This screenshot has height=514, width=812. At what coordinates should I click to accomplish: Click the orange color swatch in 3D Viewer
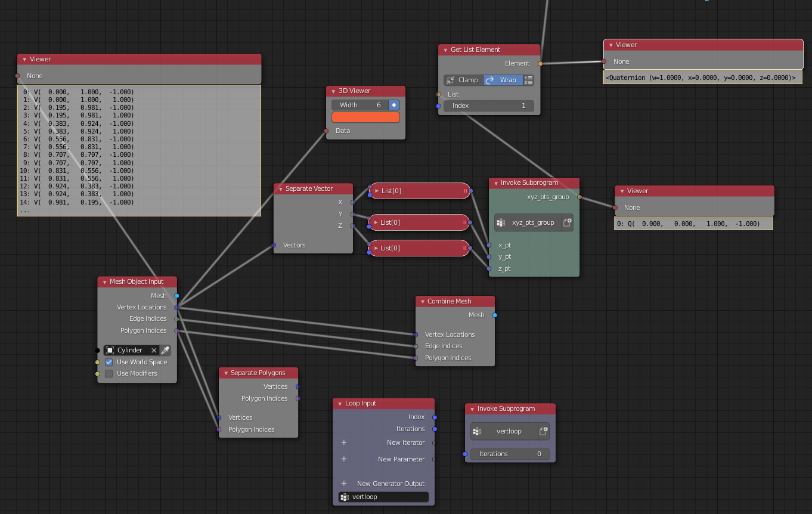click(365, 117)
